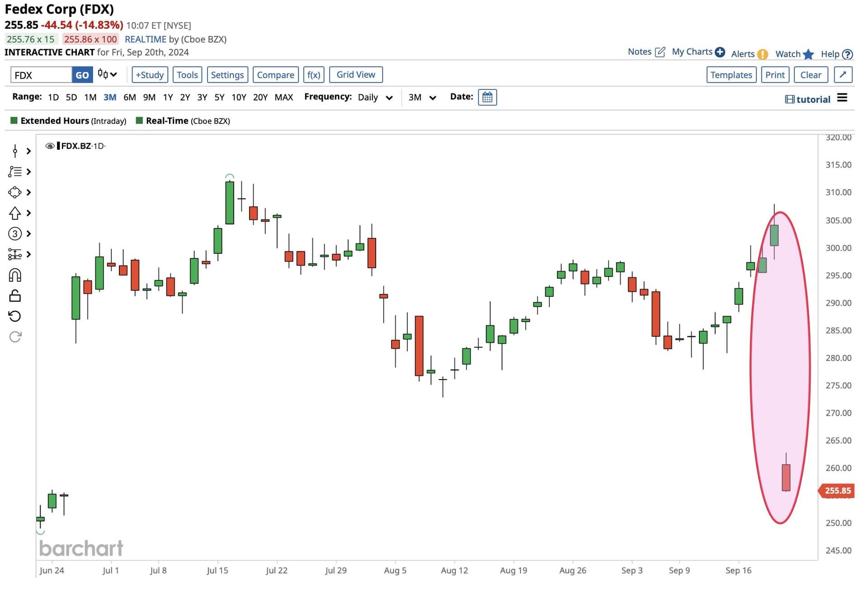This screenshot has height=594, width=868.
Task: Click the pop-out expand chart icon
Action: (843, 75)
